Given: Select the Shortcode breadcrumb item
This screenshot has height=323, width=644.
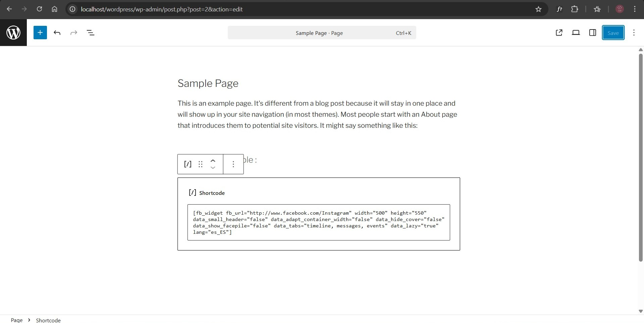Looking at the screenshot, I should 48,320.
